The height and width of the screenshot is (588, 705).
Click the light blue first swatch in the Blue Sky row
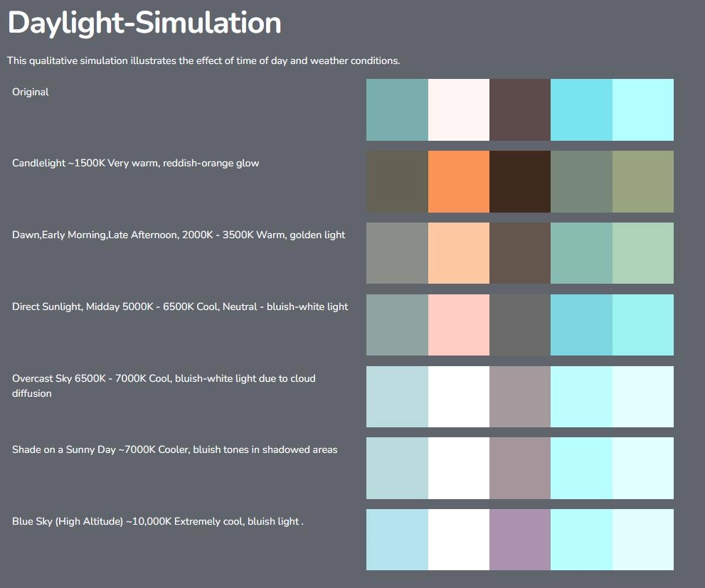point(397,540)
